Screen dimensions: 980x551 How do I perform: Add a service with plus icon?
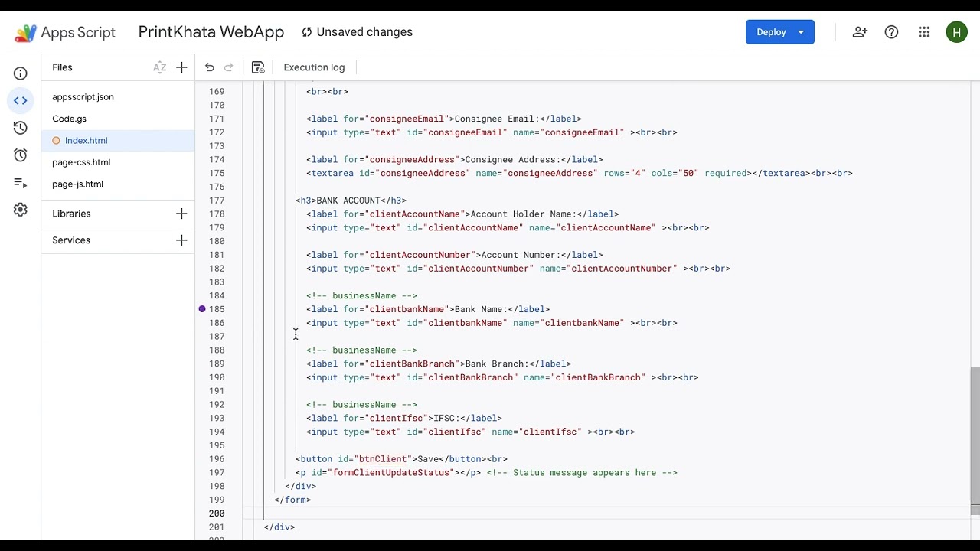pyautogui.click(x=181, y=240)
